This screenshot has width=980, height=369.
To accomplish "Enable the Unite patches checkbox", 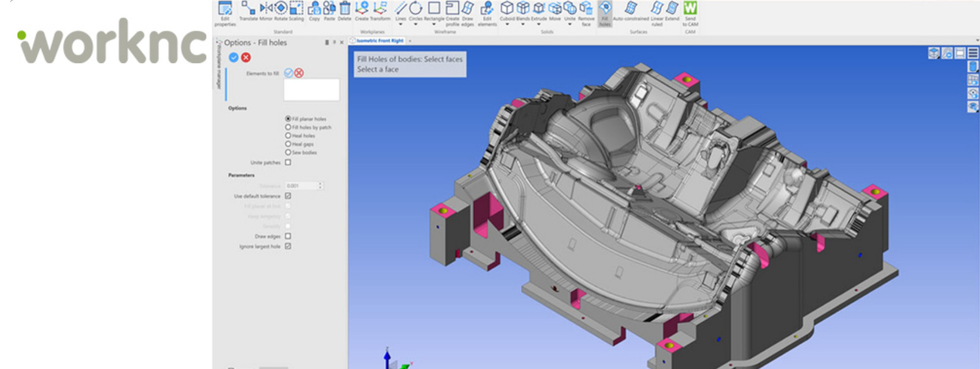I will [x=288, y=163].
